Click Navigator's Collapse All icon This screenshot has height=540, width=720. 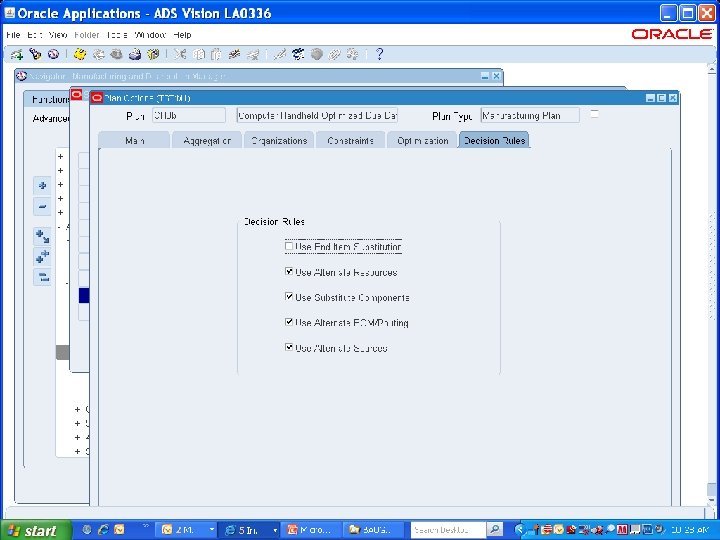(42, 277)
